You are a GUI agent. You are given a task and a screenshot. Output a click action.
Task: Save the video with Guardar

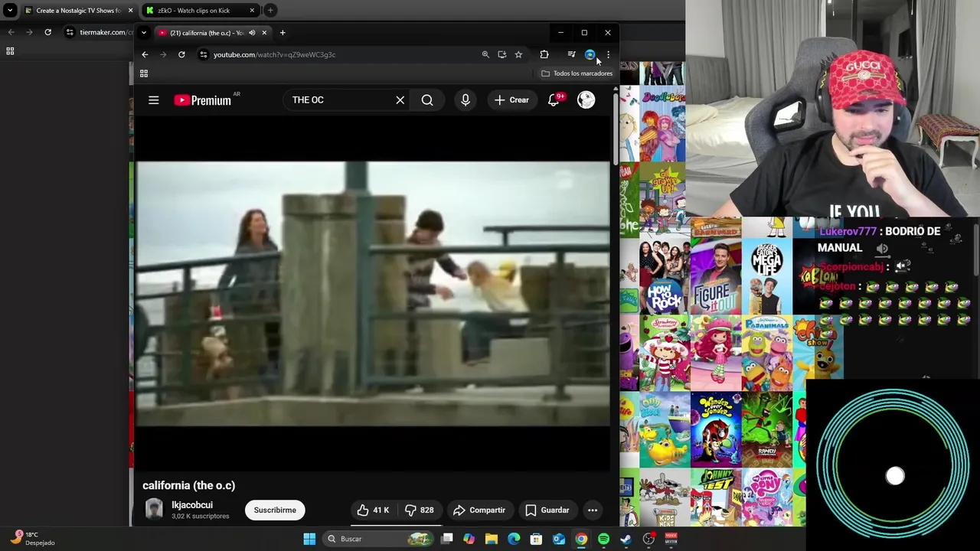point(547,510)
